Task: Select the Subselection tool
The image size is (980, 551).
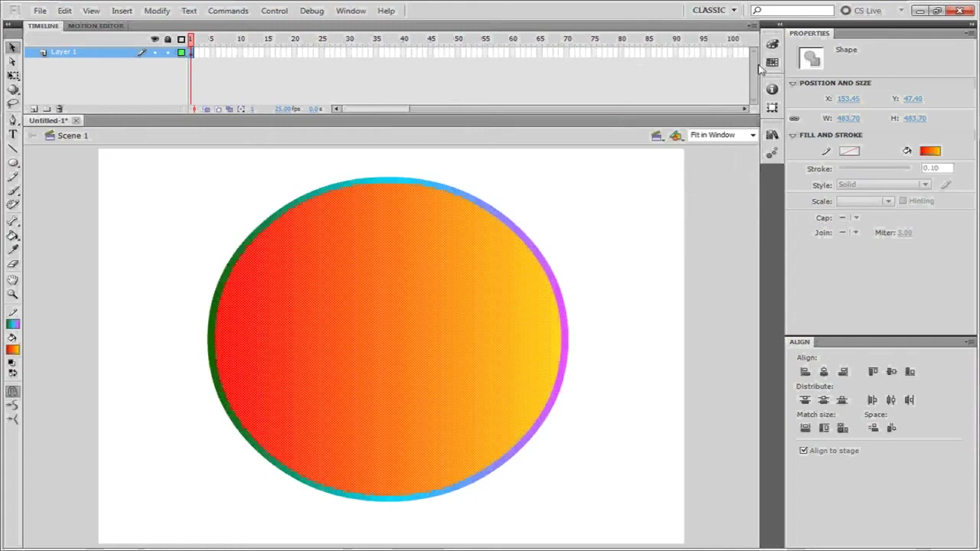Action: pos(12,61)
